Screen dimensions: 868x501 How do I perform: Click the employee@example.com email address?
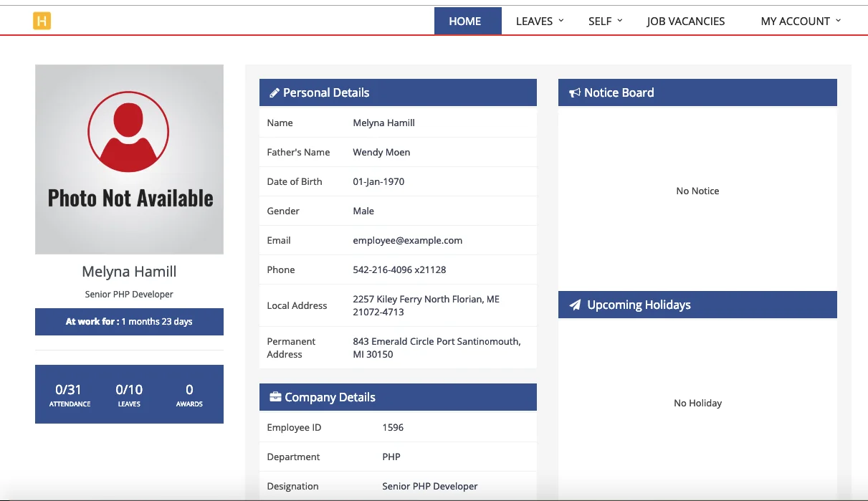pos(407,241)
